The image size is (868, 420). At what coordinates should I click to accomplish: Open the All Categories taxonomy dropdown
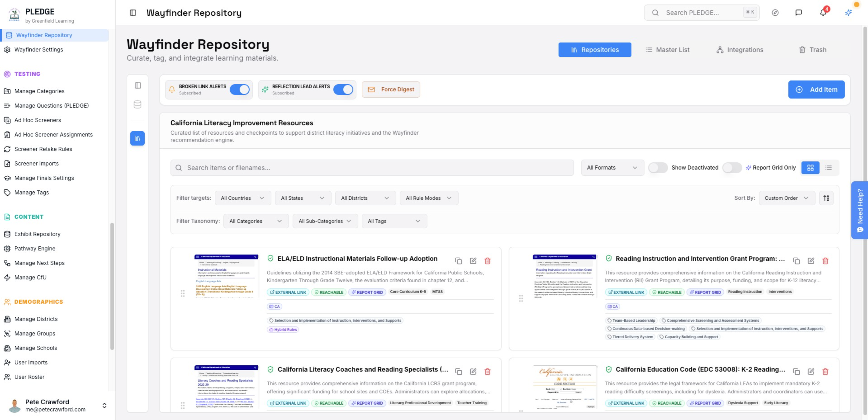(256, 221)
